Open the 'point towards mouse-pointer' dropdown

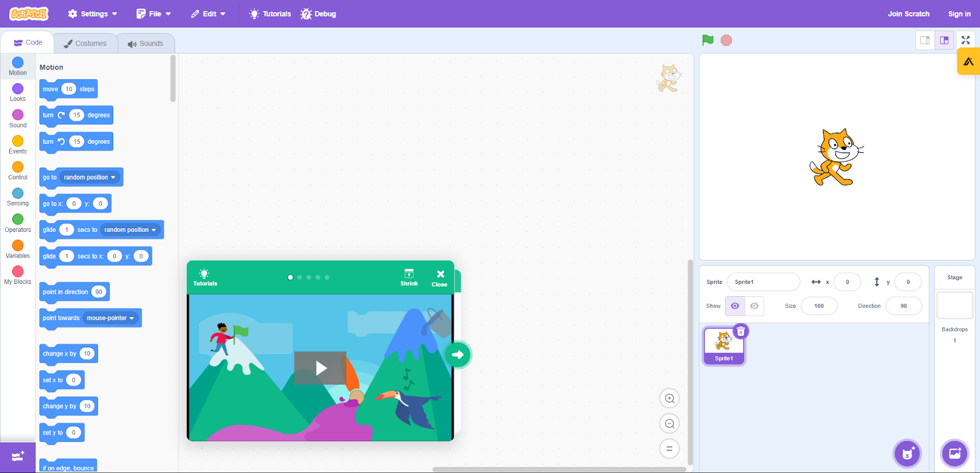coord(132,318)
